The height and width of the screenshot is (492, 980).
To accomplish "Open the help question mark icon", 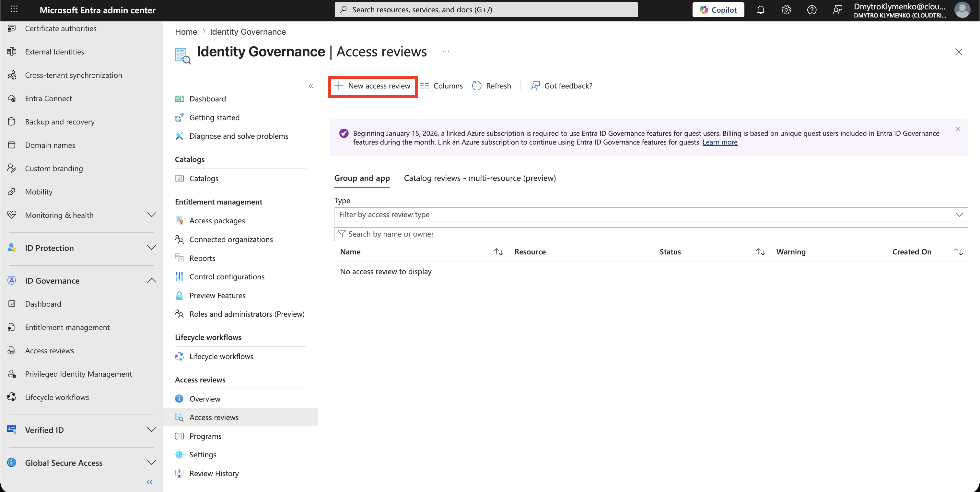I will pyautogui.click(x=811, y=10).
